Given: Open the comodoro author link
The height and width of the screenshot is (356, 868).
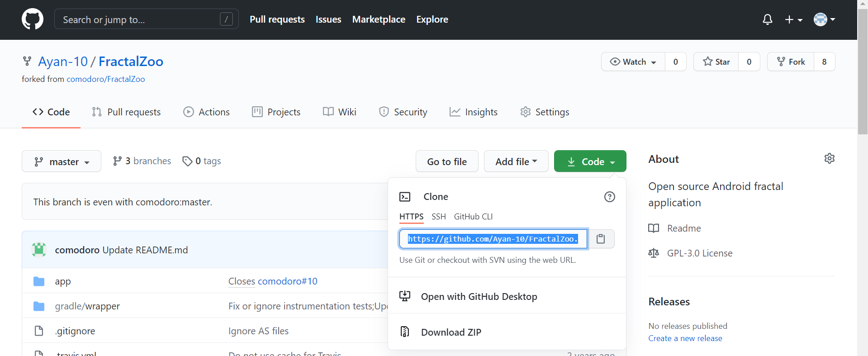Looking at the screenshot, I should [77, 250].
